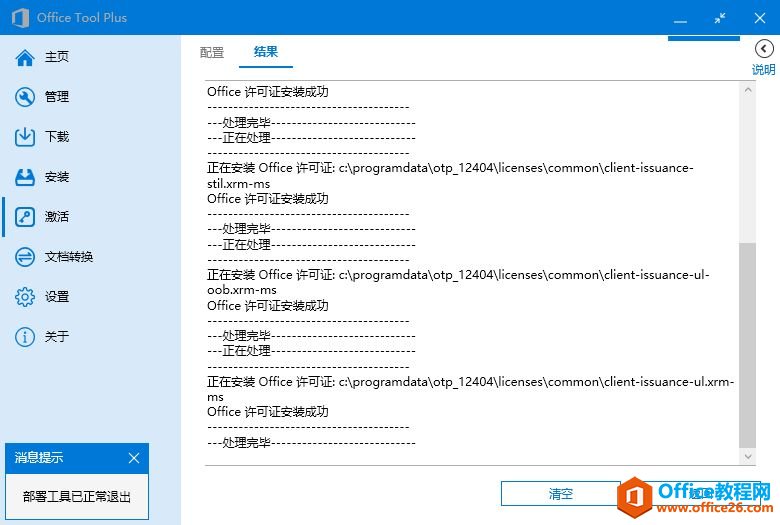Open 管理 sidebar label
The width and height of the screenshot is (780, 525).
(57, 97)
